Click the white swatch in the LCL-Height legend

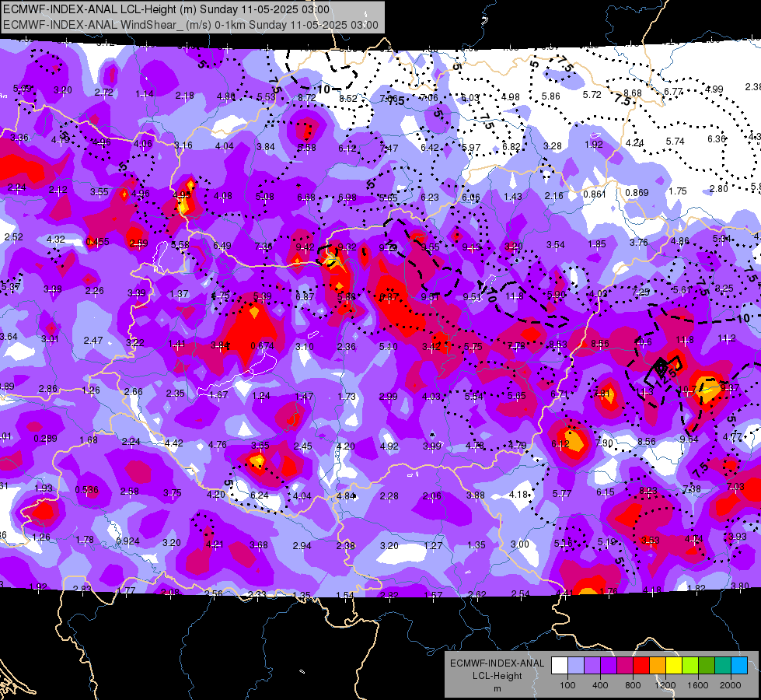[x=559, y=666]
